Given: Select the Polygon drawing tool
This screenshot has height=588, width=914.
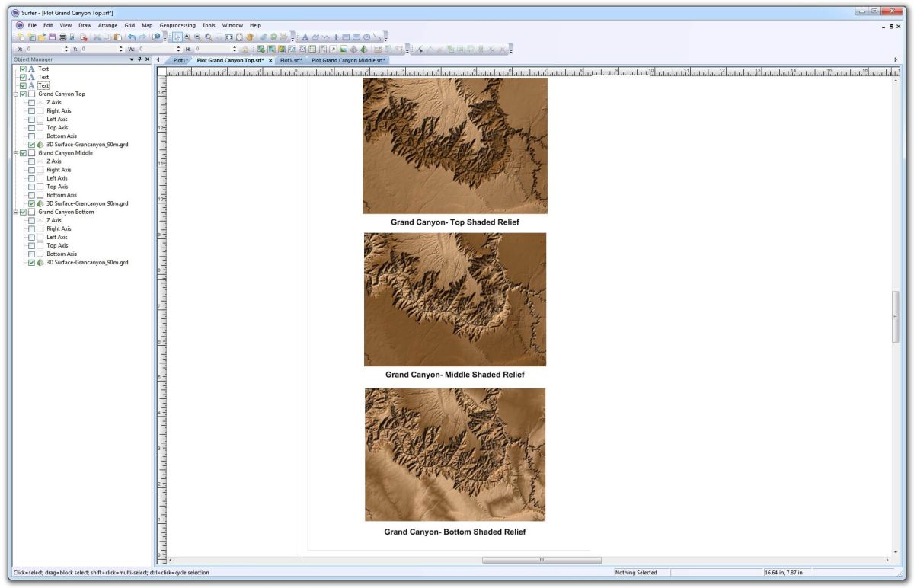Looking at the screenshot, I should click(x=315, y=35).
